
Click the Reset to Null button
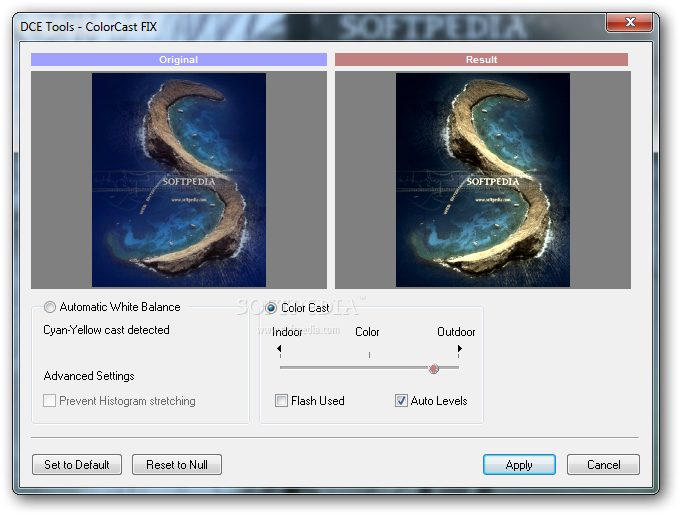177,465
